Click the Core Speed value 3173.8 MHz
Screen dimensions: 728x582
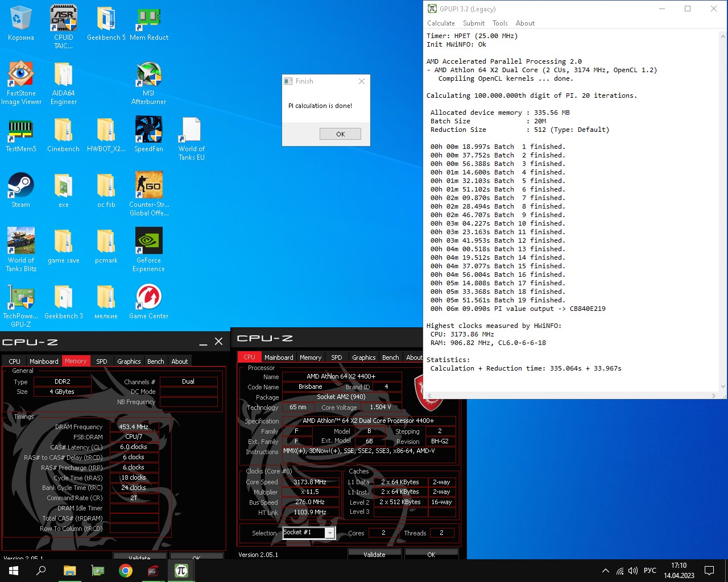(x=310, y=482)
